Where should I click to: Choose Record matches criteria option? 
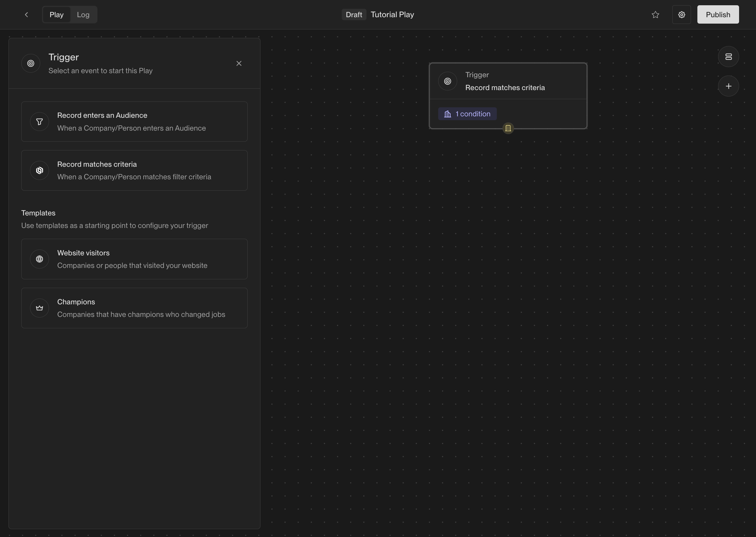(134, 171)
